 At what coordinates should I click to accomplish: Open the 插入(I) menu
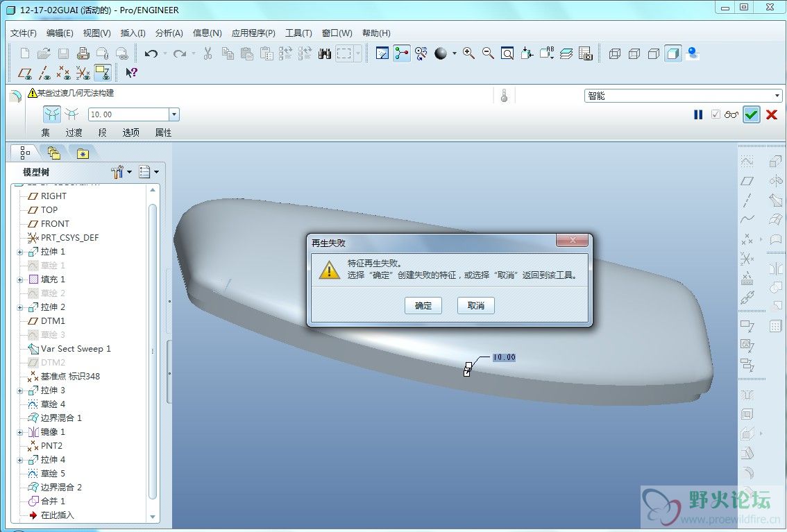point(133,33)
